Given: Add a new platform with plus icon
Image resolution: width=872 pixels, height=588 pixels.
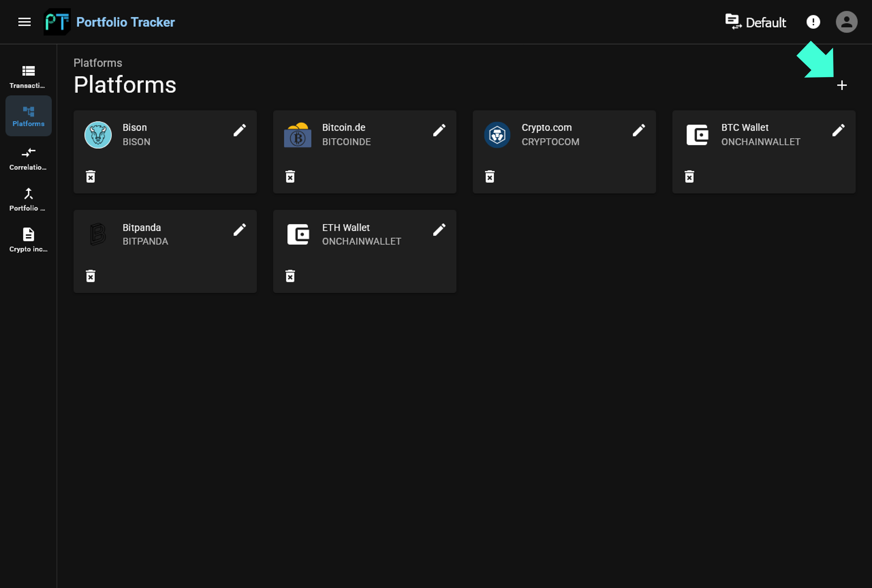Looking at the screenshot, I should pyautogui.click(x=842, y=85).
